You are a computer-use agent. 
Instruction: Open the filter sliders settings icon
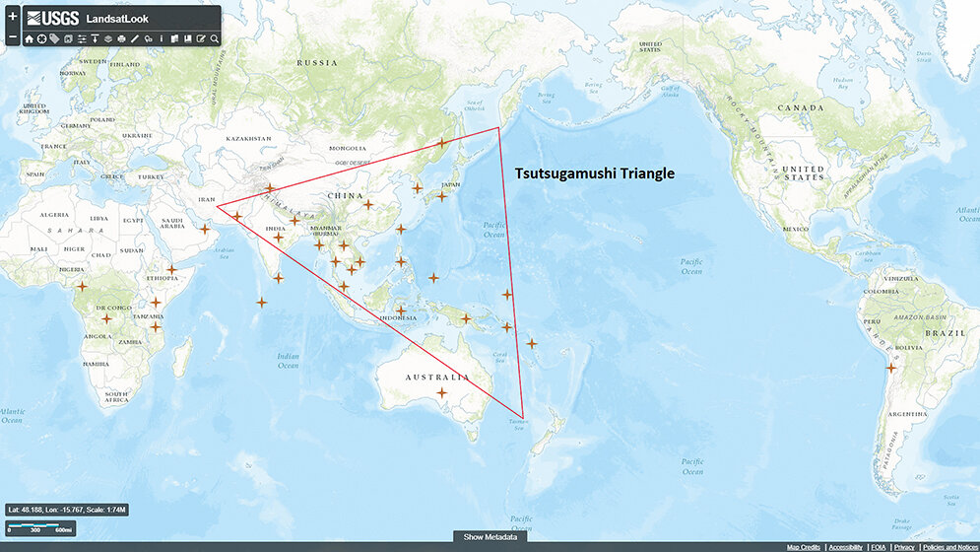(x=82, y=38)
